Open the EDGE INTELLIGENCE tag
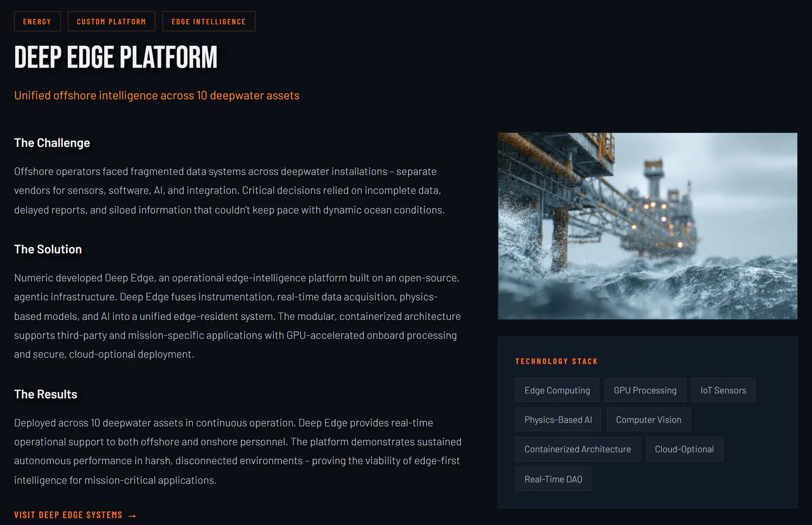Viewport: 812px width, 525px height. click(209, 21)
